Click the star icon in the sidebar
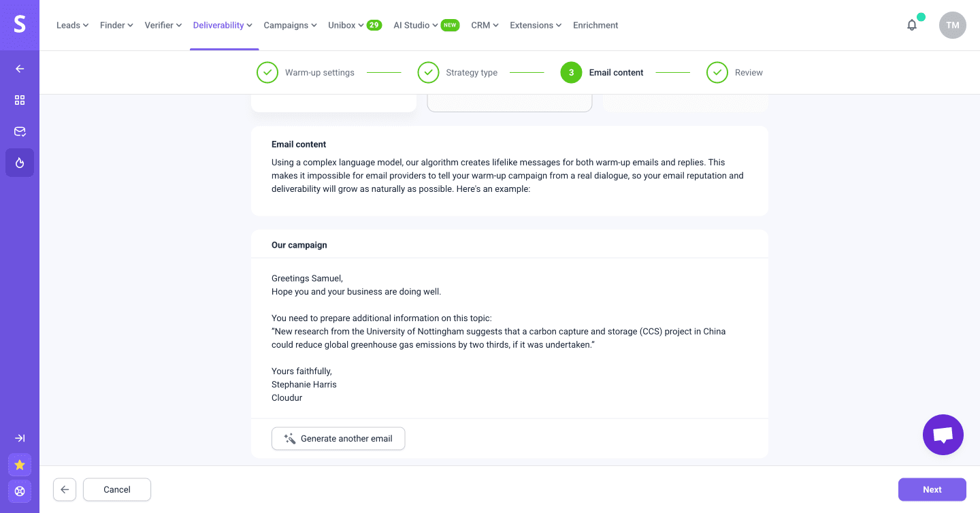This screenshot has height=513, width=980. pos(20,465)
